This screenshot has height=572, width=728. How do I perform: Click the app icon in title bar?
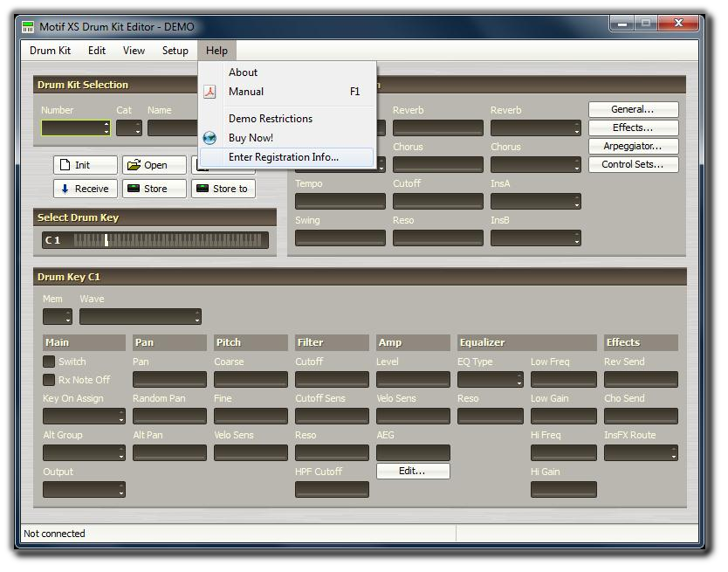(28, 27)
